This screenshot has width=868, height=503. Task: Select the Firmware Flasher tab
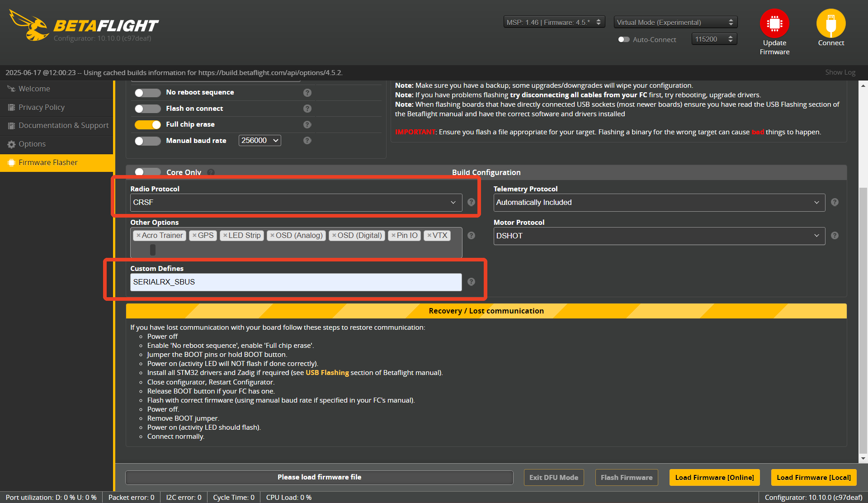[x=57, y=163]
